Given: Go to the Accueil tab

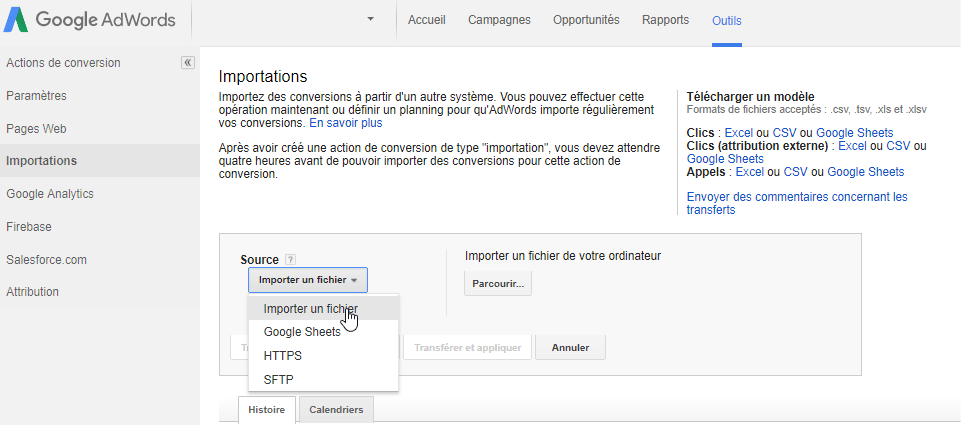Looking at the screenshot, I should (427, 20).
